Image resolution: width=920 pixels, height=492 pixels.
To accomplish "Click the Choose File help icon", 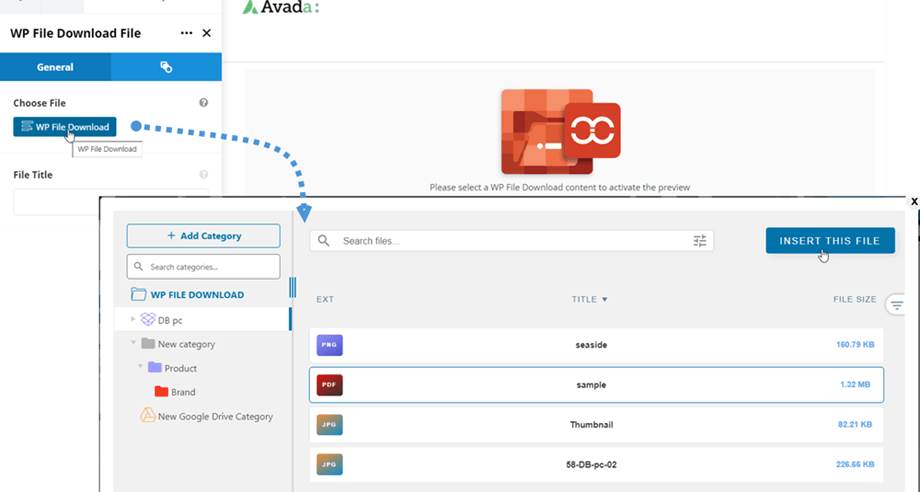I will pyautogui.click(x=204, y=103).
